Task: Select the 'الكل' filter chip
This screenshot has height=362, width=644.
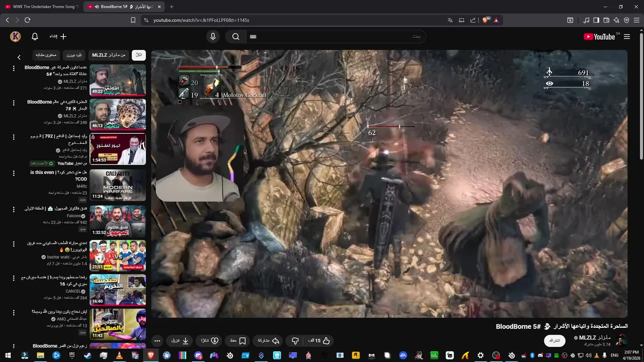Action: [x=139, y=55]
